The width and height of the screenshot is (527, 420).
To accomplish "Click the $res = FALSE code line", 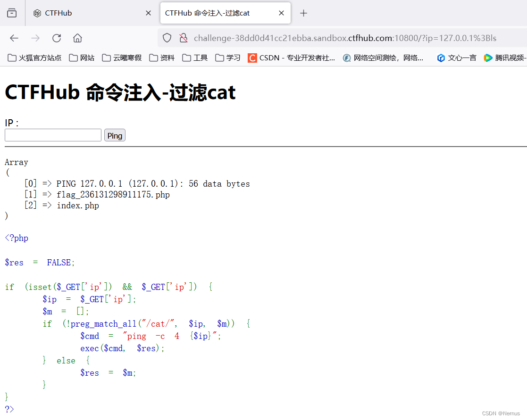I will tap(40, 263).
